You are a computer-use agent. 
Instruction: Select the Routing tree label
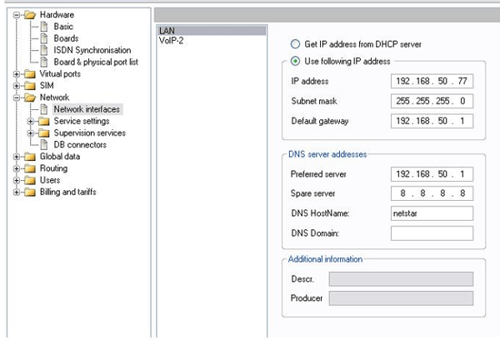[54, 169]
